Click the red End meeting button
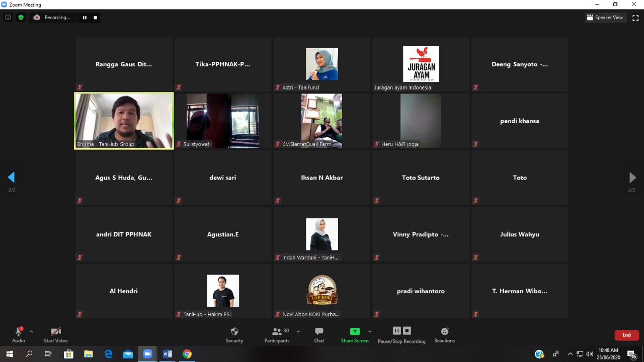Screen dimensions: 644x362 [626, 335]
